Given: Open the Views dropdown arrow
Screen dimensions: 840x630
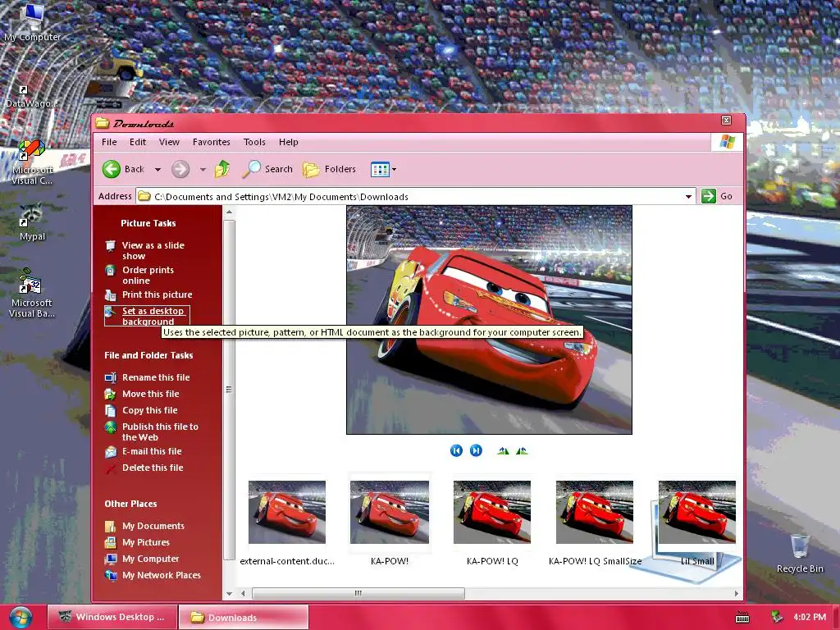Looking at the screenshot, I should (395, 170).
